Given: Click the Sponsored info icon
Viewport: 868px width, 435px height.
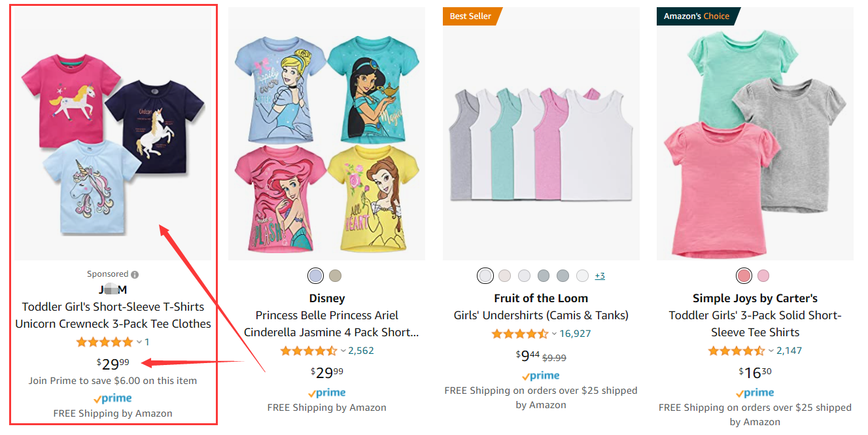Looking at the screenshot, I should coord(135,275).
